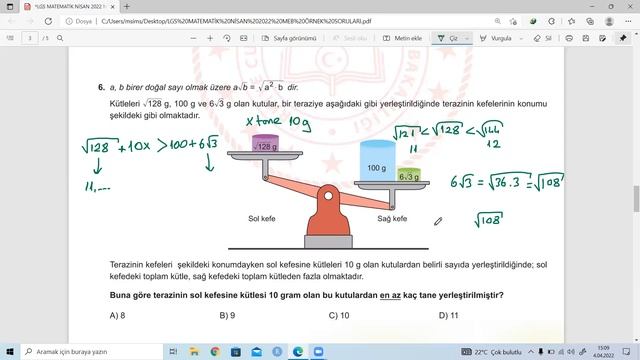Reload the PDF page
Image resolution: width=640 pixels, height=360 pixels.
48,21
